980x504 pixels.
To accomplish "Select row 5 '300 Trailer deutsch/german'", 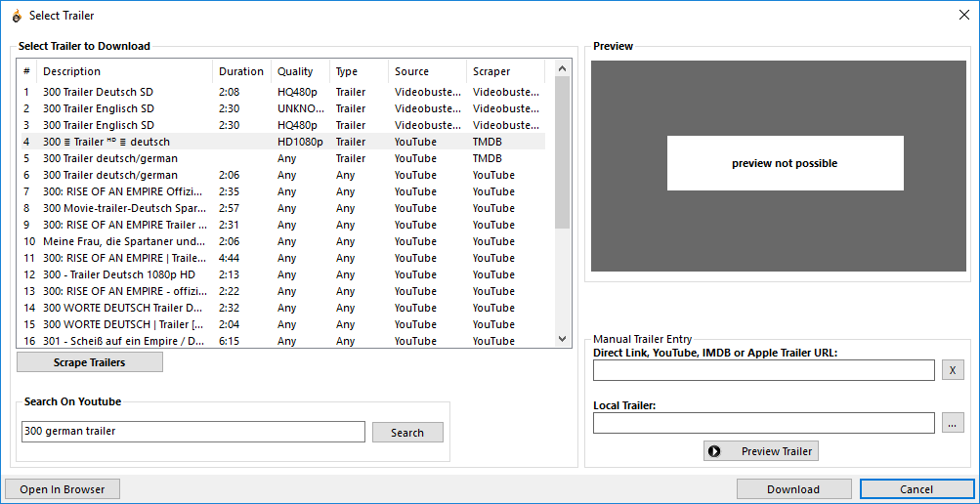I will click(282, 158).
